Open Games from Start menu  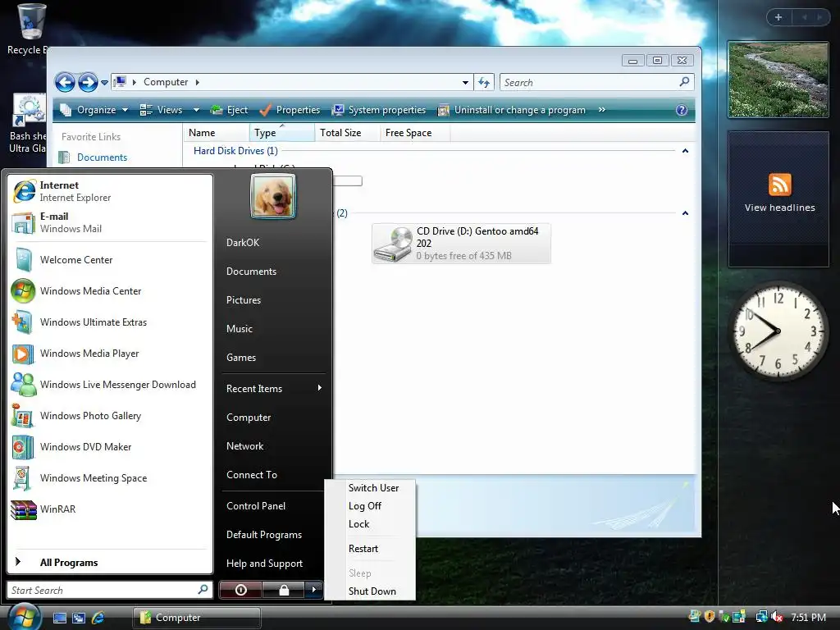click(x=273, y=358)
